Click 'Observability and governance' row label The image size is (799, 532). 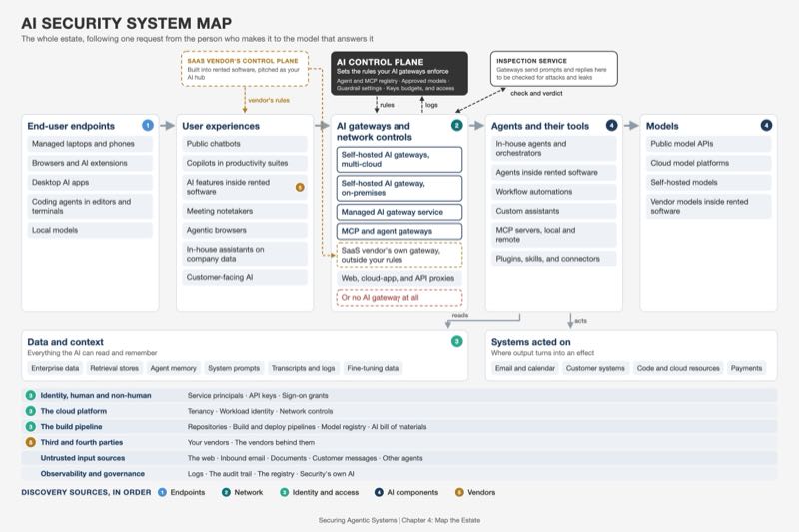pyautogui.click(x=93, y=474)
